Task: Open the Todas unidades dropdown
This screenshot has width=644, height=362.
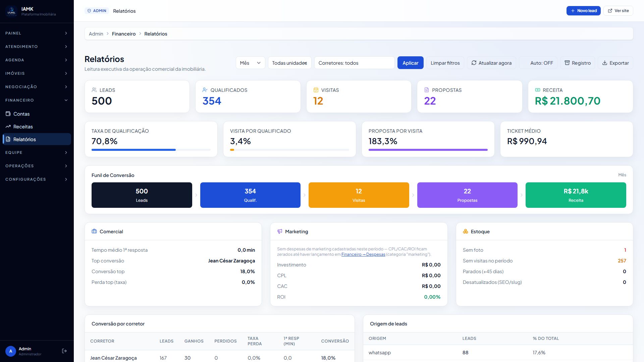Action: tap(289, 63)
